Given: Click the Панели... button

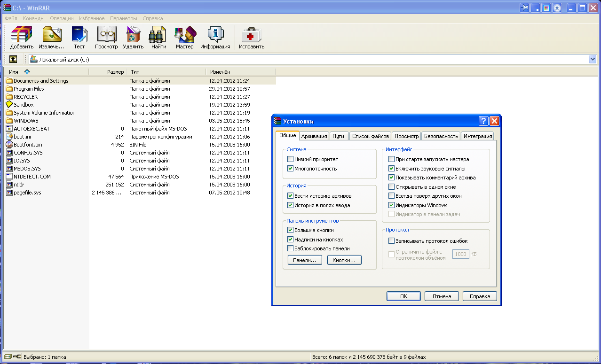Looking at the screenshot, I should click(305, 260).
